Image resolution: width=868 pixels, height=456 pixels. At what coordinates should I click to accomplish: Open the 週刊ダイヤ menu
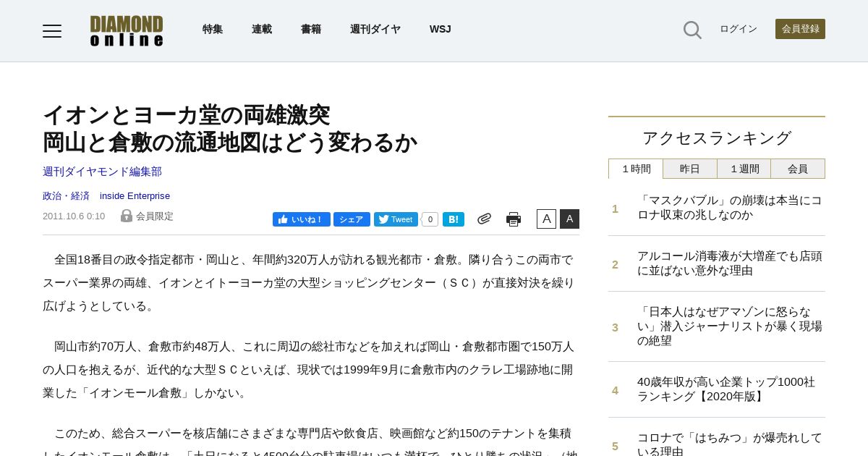tap(375, 29)
